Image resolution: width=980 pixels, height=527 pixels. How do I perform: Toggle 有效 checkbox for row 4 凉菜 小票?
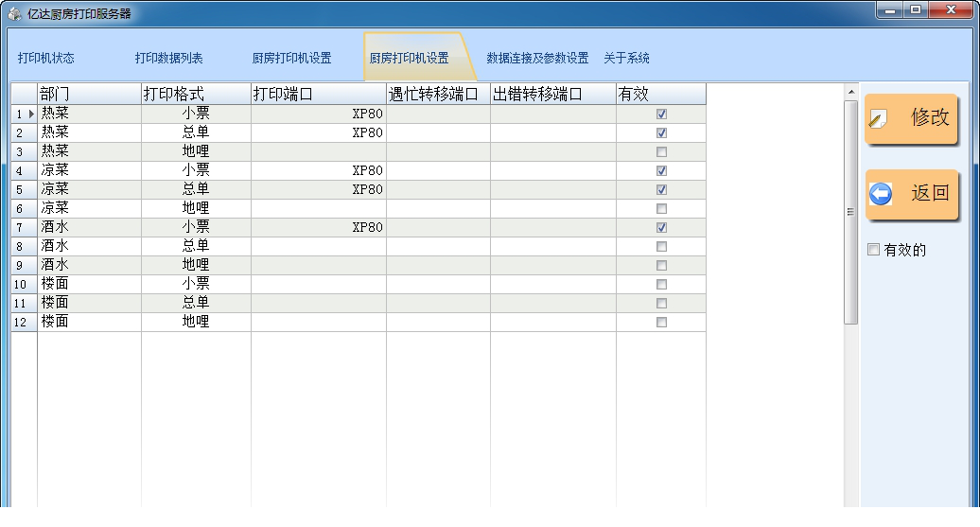click(661, 170)
